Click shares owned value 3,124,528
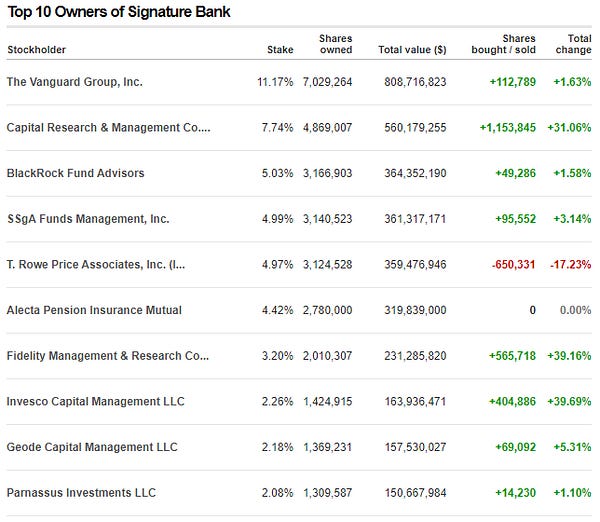The width and height of the screenshot is (600, 522). coord(328,264)
